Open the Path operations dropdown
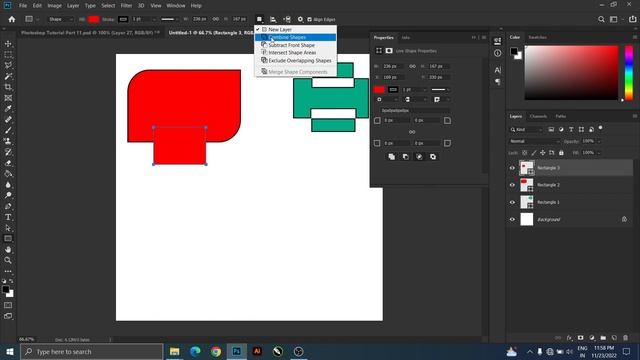The image size is (640, 360). [259, 19]
